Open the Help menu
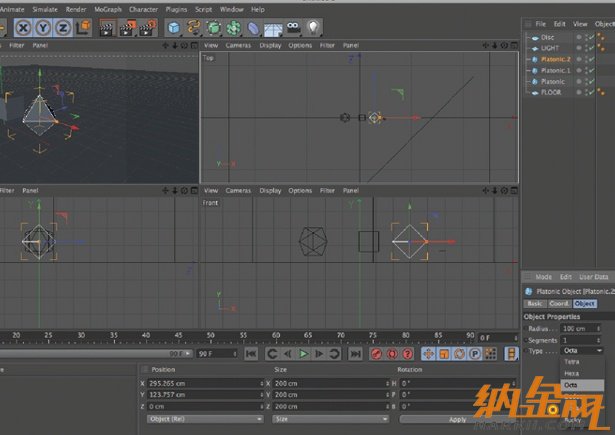 point(258,9)
